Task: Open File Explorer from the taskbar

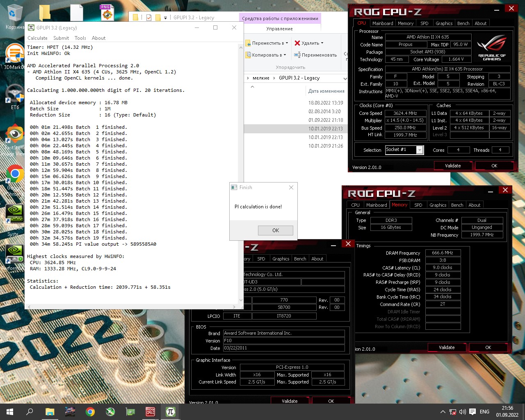Action: tap(50, 412)
